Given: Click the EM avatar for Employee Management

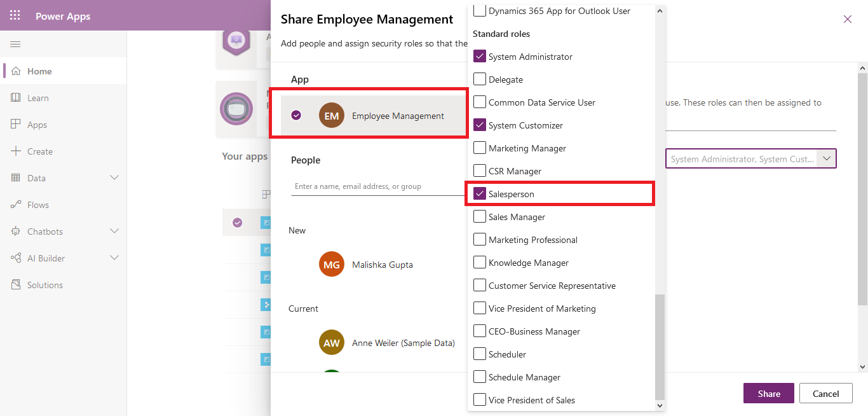Looking at the screenshot, I should click(x=332, y=115).
